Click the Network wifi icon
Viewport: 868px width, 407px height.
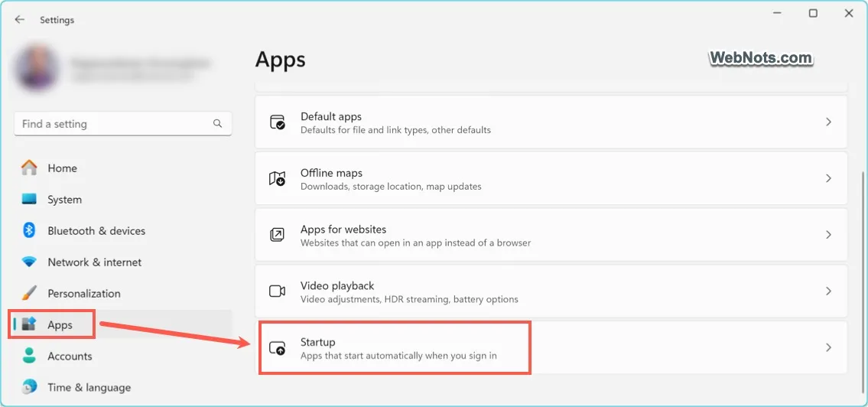[x=29, y=262]
